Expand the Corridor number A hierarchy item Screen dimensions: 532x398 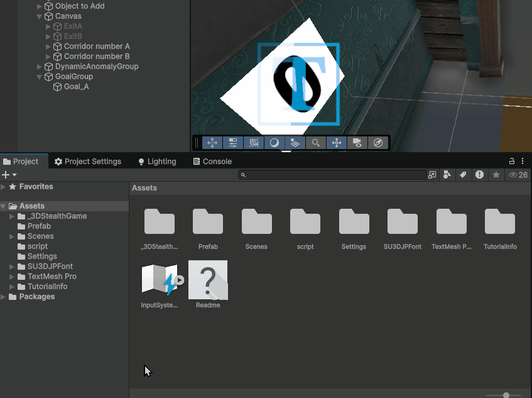[49, 47]
